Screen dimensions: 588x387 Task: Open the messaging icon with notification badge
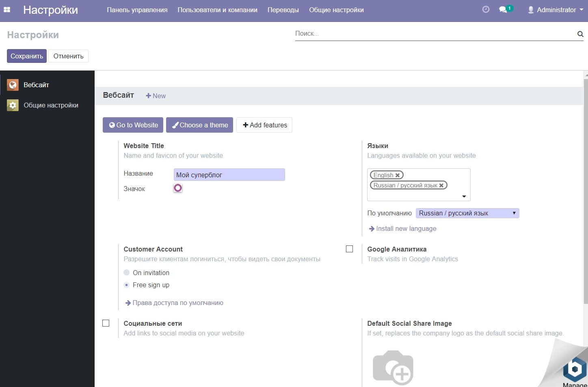pos(504,9)
